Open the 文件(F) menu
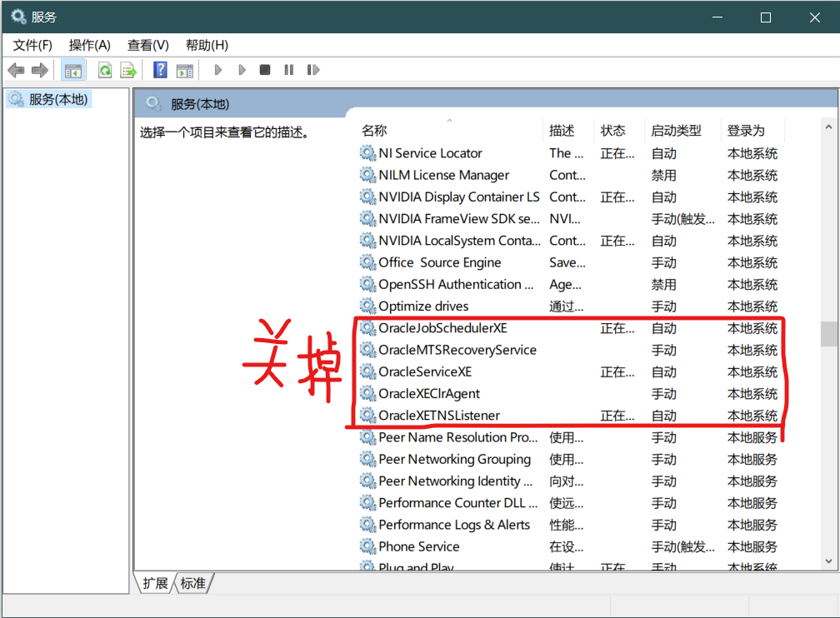This screenshot has height=618, width=840. 32,45
